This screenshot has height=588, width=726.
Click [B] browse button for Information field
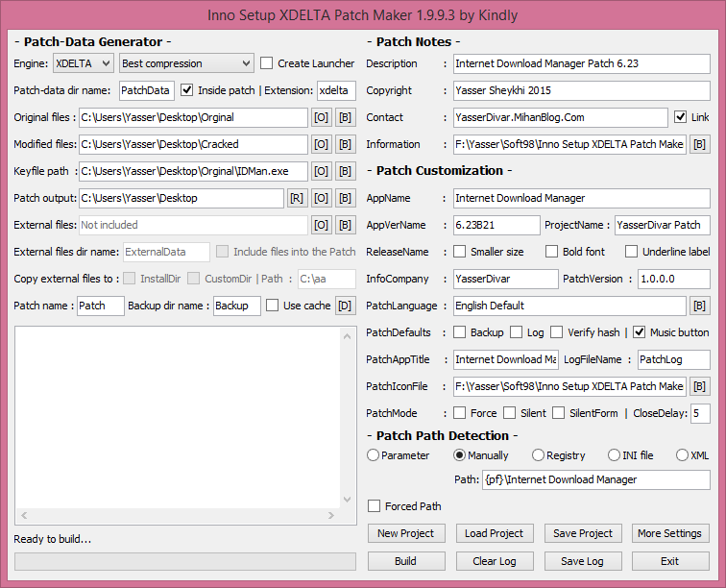tap(700, 144)
